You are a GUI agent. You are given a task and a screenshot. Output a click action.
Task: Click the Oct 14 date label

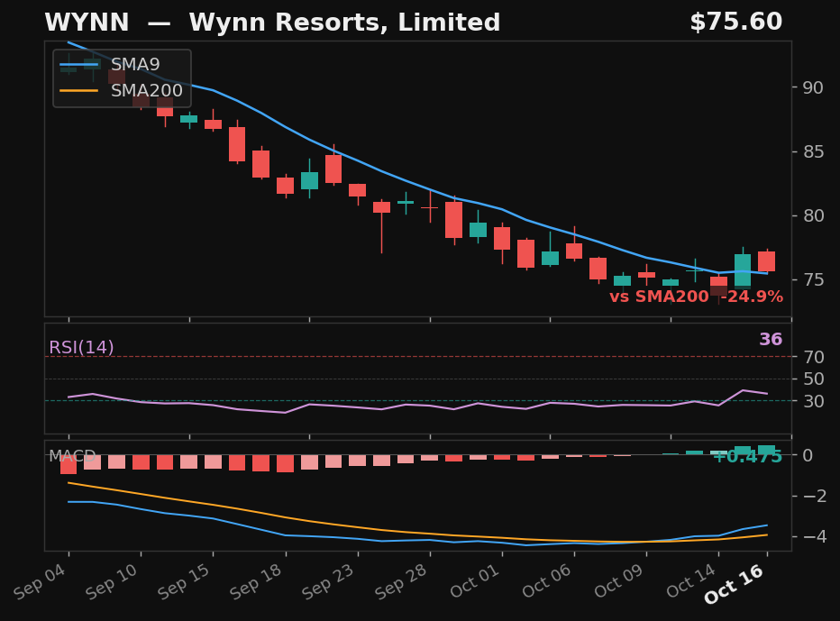pos(691,580)
